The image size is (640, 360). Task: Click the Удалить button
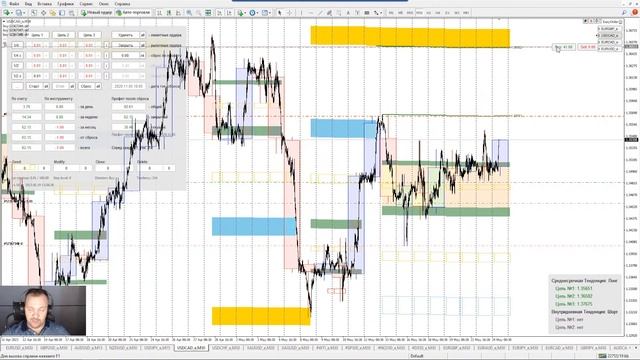click(125, 35)
